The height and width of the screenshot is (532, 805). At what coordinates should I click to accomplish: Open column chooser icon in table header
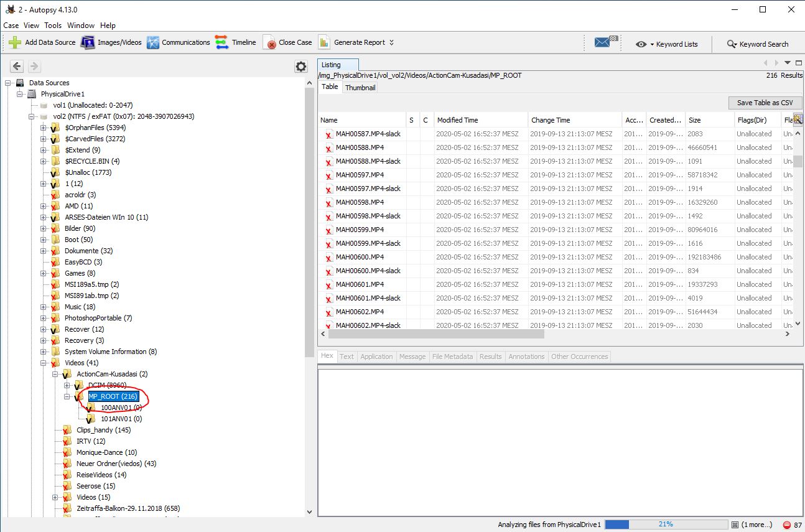(x=798, y=119)
